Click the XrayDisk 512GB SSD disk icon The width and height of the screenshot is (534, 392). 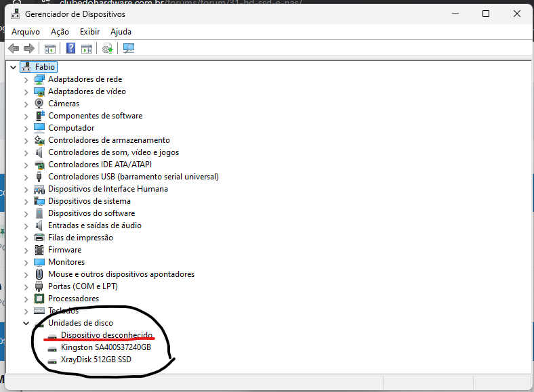pos(52,361)
